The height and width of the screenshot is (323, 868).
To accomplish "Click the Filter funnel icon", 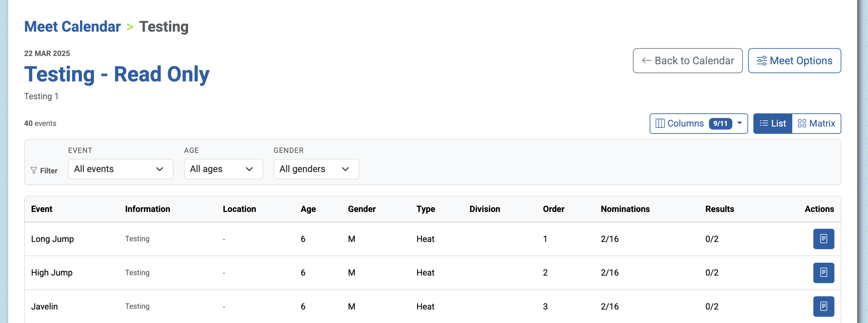I will click(34, 171).
